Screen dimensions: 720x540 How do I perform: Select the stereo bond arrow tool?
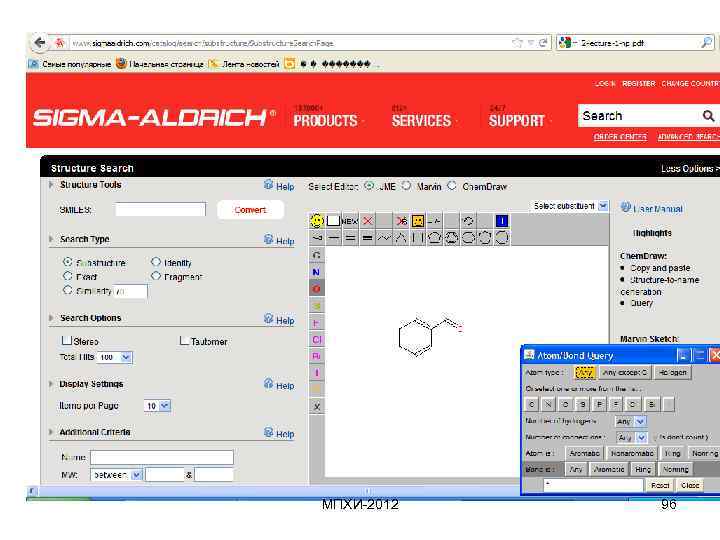pos(317,237)
